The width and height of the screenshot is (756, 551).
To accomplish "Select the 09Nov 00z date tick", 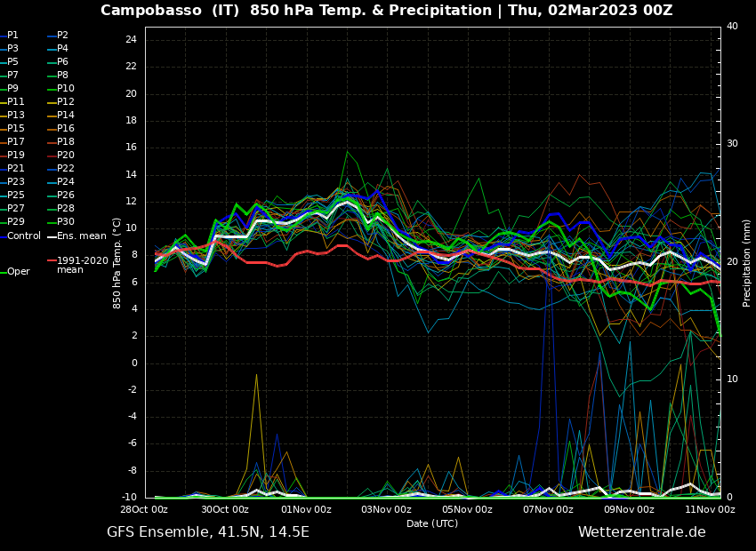I will tap(629, 510).
